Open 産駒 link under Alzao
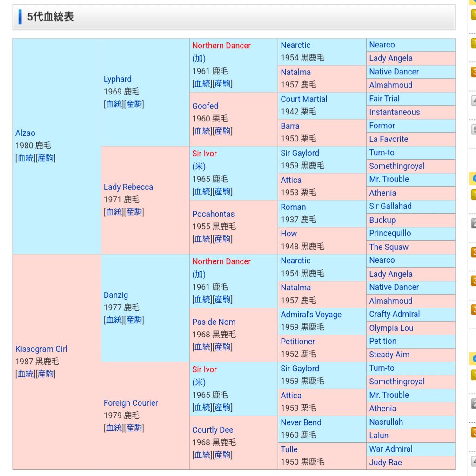This screenshot has width=476, height=476. tap(46, 158)
